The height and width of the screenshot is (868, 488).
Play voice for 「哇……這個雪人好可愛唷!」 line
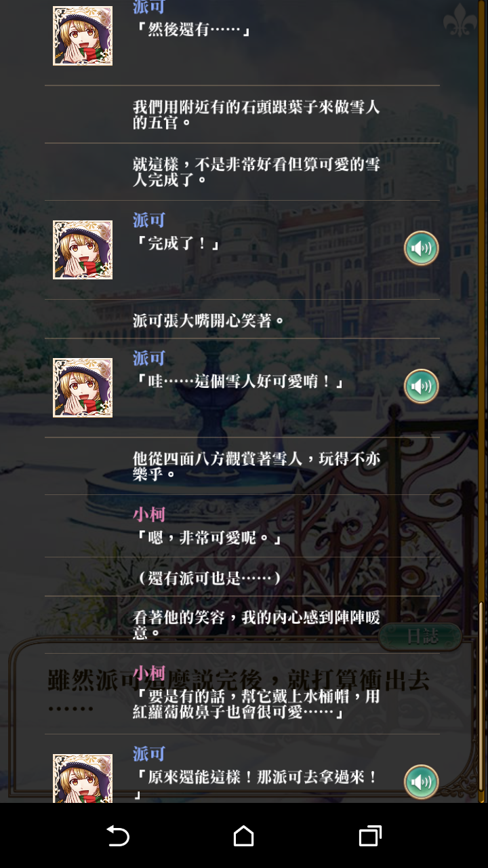pyautogui.click(x=422, y=387)
